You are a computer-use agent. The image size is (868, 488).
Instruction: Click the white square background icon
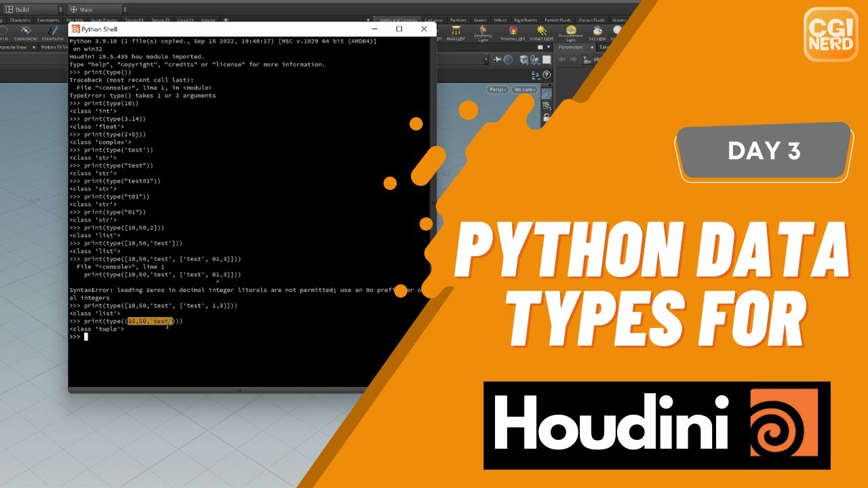click(x=547, y=60)
